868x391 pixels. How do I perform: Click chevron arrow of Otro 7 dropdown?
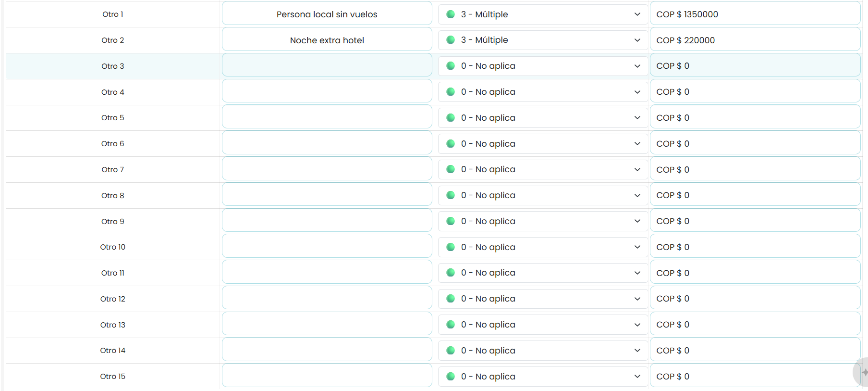637,169
